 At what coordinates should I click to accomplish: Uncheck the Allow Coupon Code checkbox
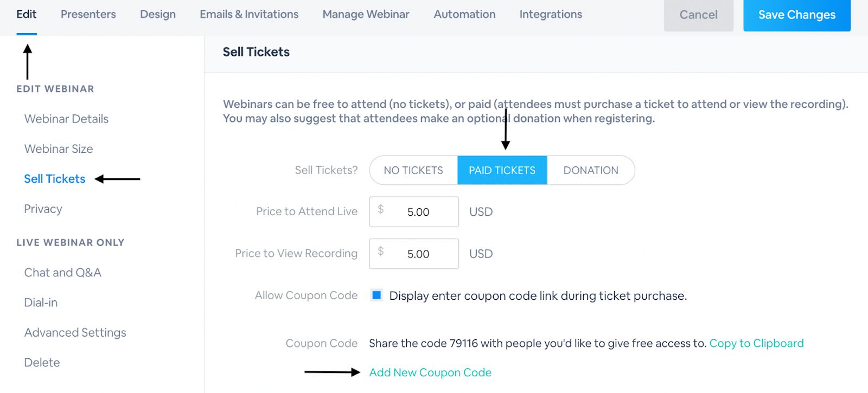(376, 295)
